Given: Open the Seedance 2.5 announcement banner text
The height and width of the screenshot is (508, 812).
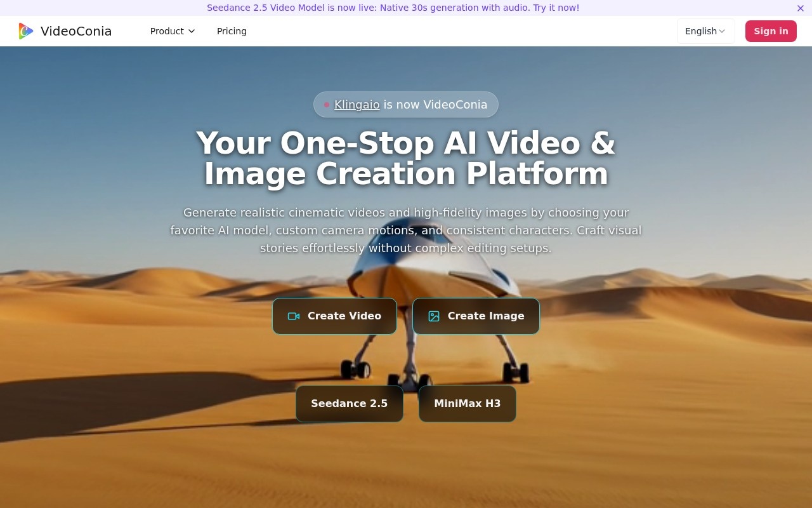Looking at the screenshot, I should tap(393, 8).
